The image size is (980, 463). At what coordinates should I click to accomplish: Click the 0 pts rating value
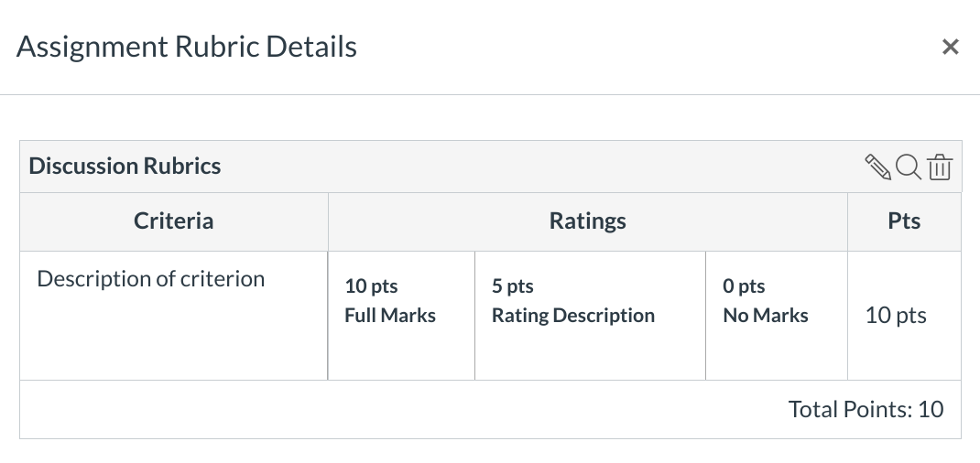click(743, 286)
